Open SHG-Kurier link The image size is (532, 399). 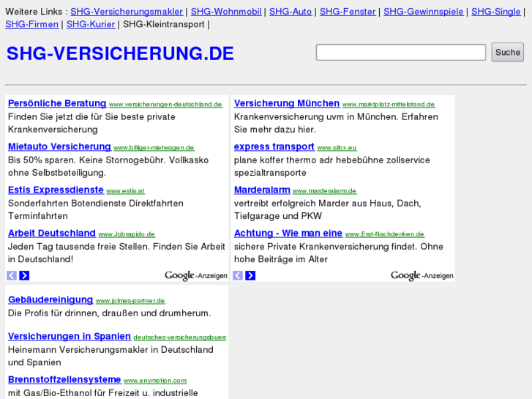pos(91,24)
